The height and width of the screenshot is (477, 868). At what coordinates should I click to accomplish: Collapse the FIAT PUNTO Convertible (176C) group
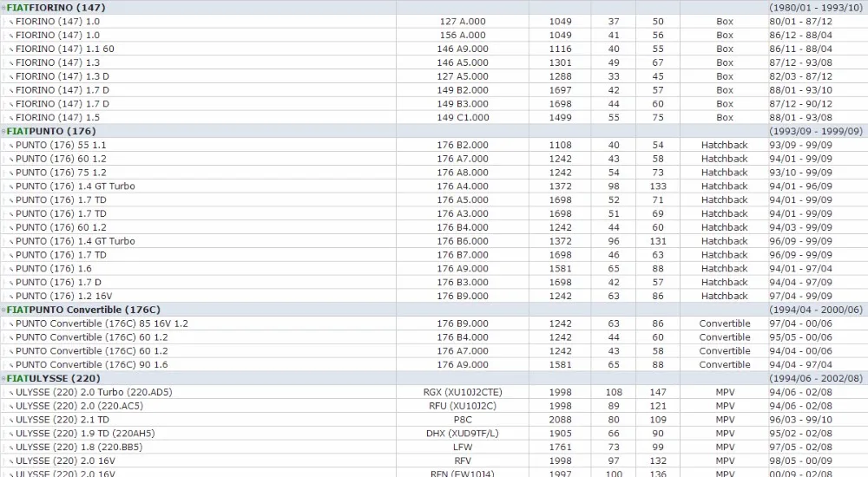click(3, 310)
